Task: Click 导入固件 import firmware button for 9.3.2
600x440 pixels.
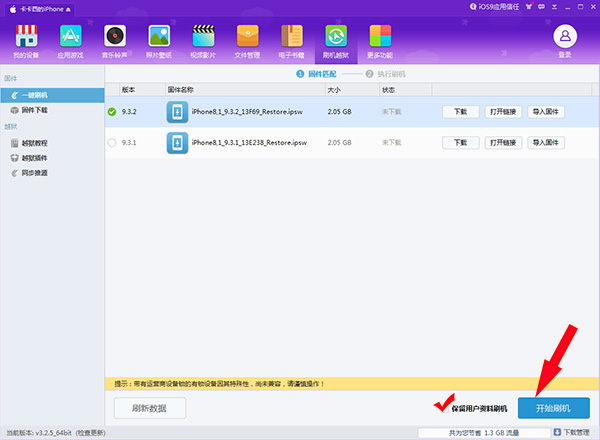Action: coord(546,112)
